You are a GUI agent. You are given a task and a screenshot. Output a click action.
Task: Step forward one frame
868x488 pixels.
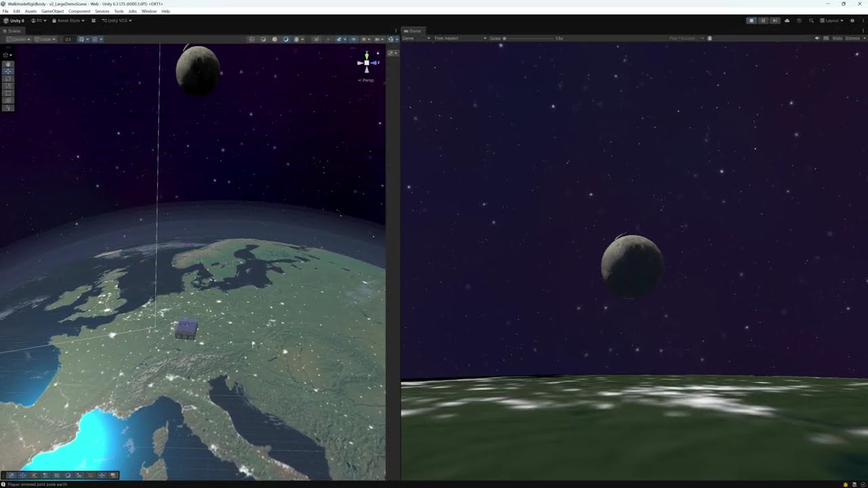click(775, 20)
